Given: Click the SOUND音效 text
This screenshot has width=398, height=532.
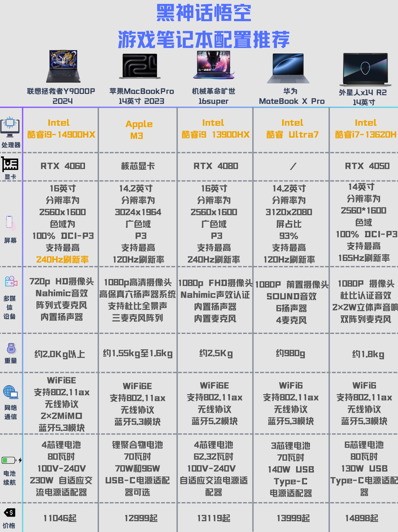Looking at the screenshot, I should pos(292,296).
